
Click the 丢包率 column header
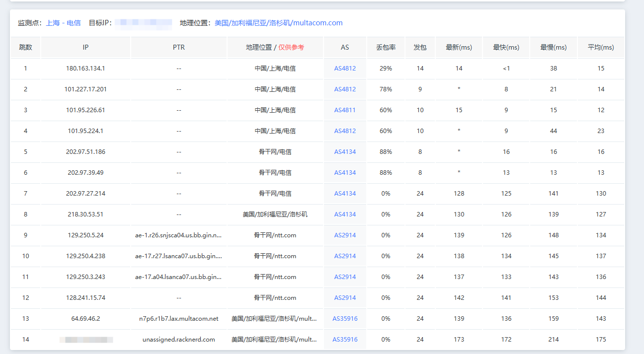click(x=386, y=47)
